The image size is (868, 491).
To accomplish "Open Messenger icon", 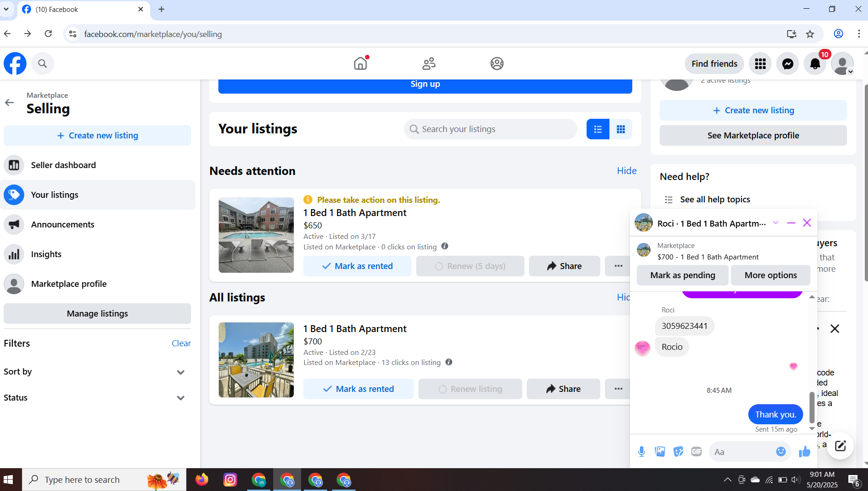I will pos(788,63).
